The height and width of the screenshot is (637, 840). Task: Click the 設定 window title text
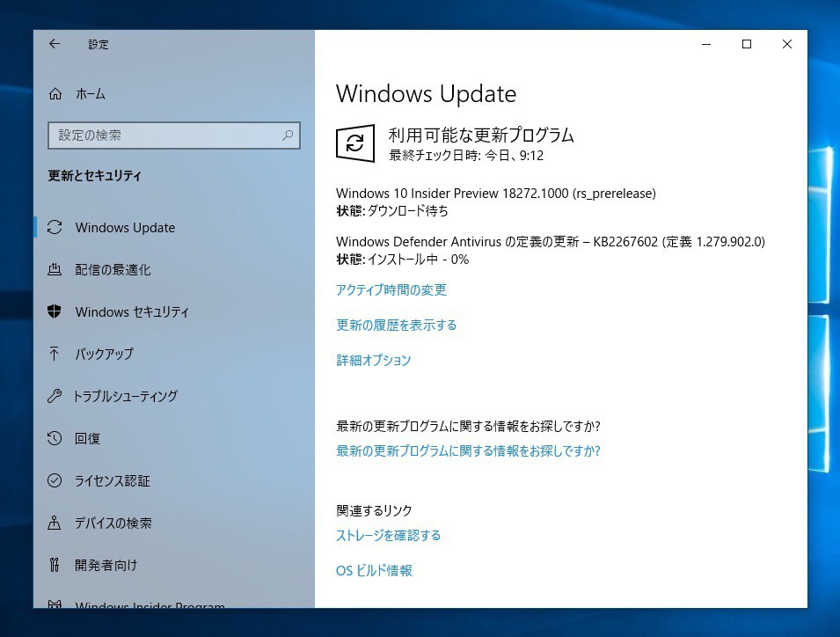pyautogui.click(x=99, y=45)
